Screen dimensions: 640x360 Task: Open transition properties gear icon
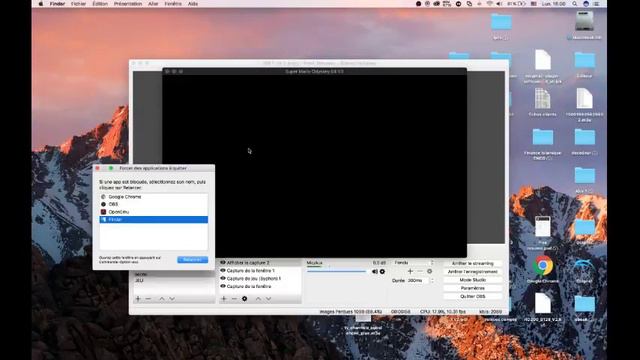[x=429, y=271]
